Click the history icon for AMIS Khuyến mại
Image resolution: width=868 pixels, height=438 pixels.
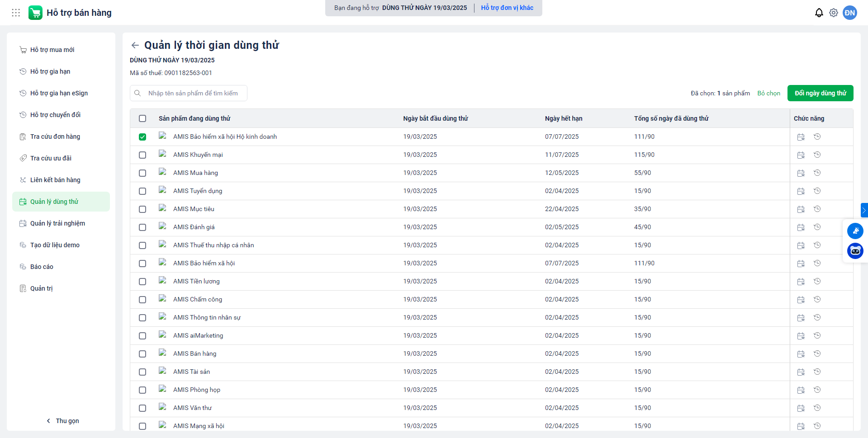tap(817, 155)
